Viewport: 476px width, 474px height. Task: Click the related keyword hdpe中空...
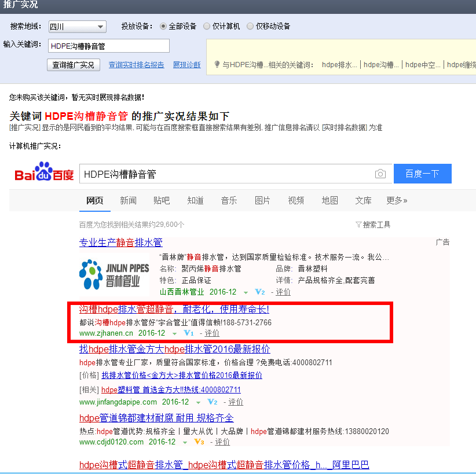pos(423,65)
